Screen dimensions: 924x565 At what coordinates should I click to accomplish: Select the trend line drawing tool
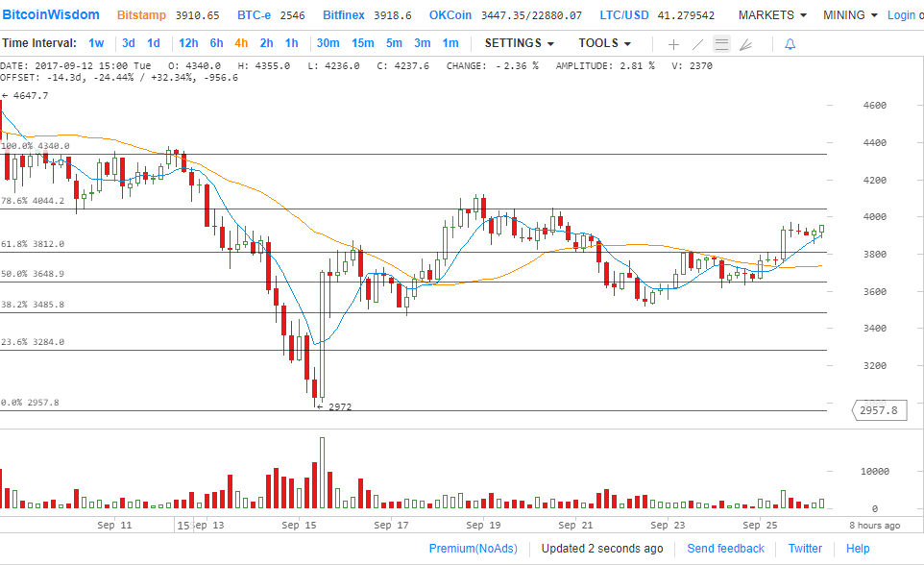697,44
